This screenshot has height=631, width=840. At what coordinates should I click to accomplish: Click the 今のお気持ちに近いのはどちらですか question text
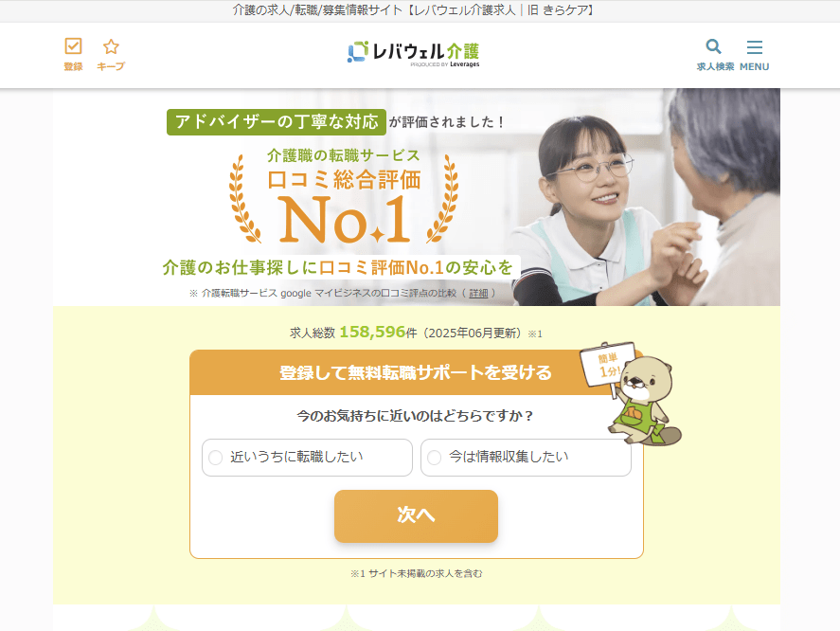pyautogui.click(x=416, y=416)
